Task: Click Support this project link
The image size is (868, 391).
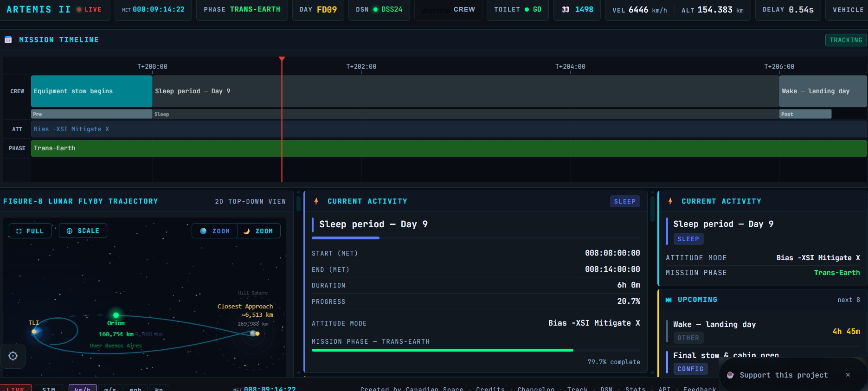Action: [783, 375]
